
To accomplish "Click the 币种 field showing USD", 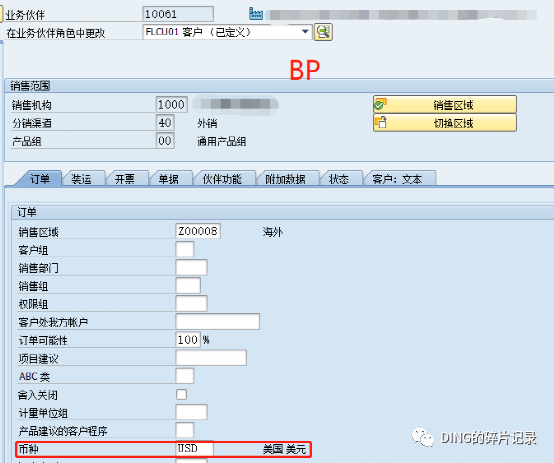I will pyautogui.click(x=195, y=449).
